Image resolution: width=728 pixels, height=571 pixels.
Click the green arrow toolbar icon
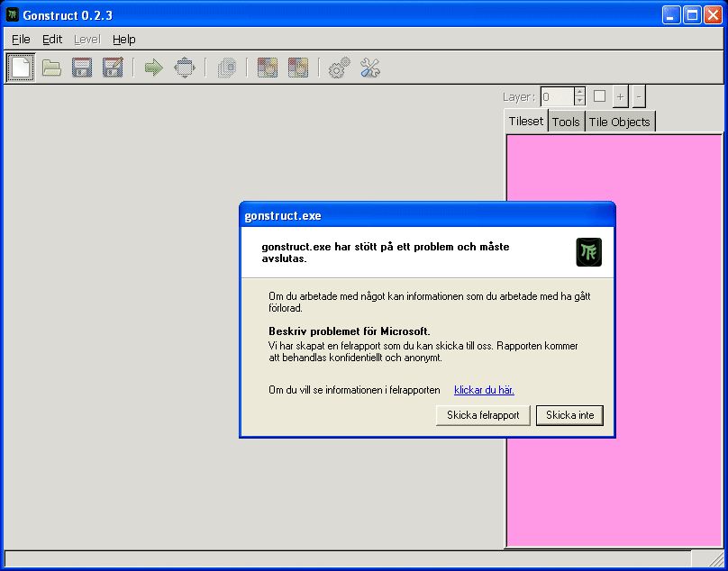pyautogui.click(x=153, y=68)
